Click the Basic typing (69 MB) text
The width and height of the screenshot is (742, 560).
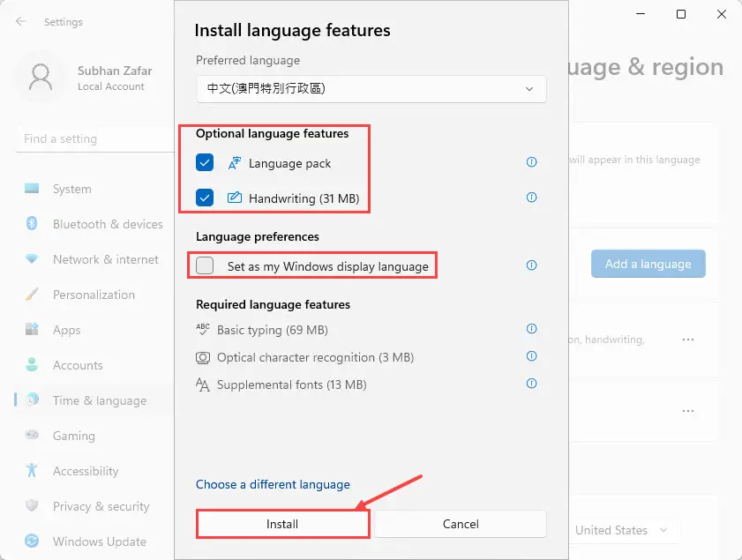click(272, 330)
